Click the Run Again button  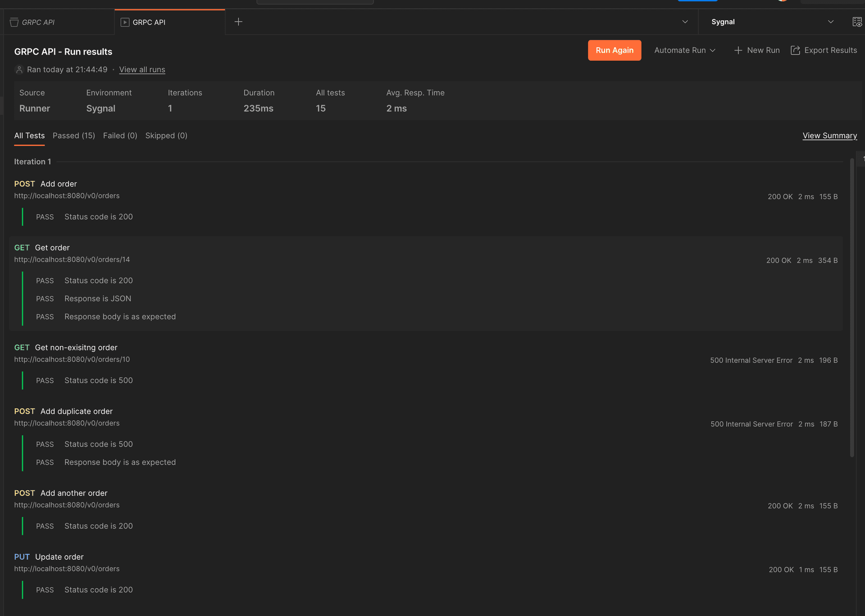(614, 50)
